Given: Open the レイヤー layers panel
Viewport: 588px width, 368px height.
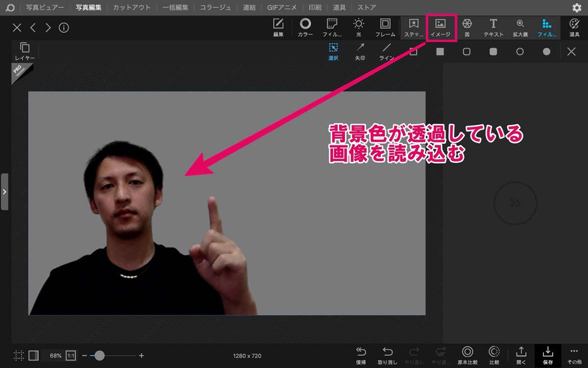Looking at the screenshot, I should (24, 52).
